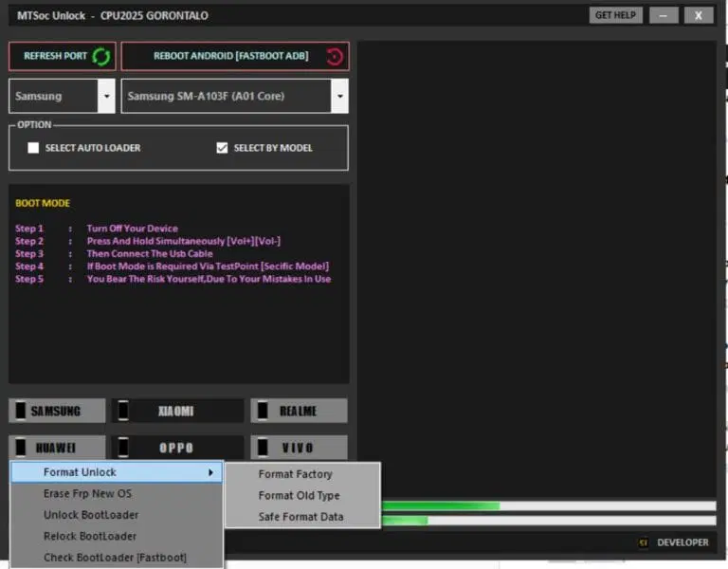
Task: Click the BOOT MODE heading text
Action: click(x=43, y=204)
